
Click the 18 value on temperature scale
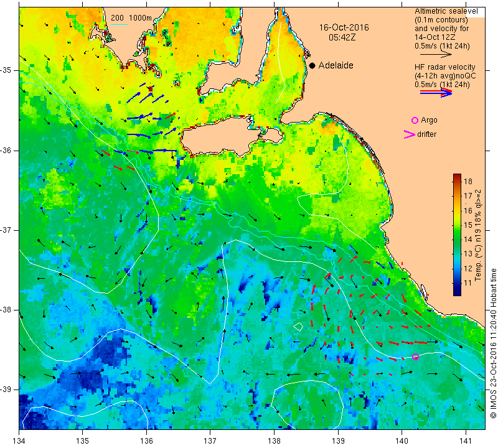(468, 181)
